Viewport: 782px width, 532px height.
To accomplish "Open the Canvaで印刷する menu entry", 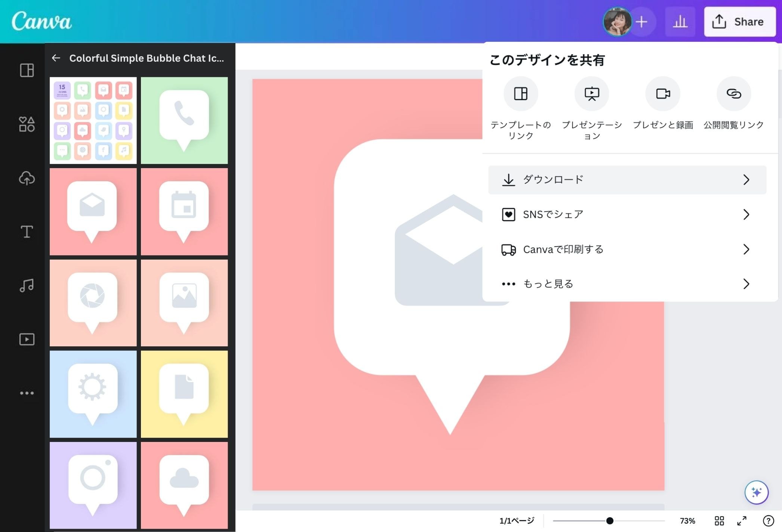I will pos(627,249).
